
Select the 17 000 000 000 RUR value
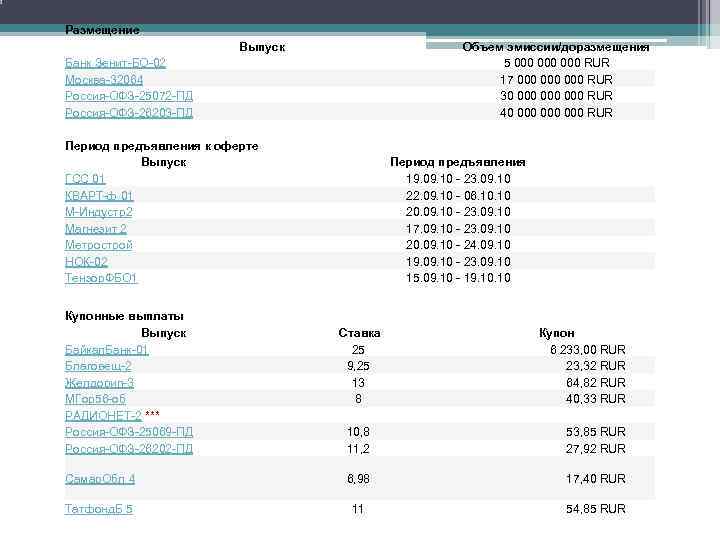coord(557,80)
